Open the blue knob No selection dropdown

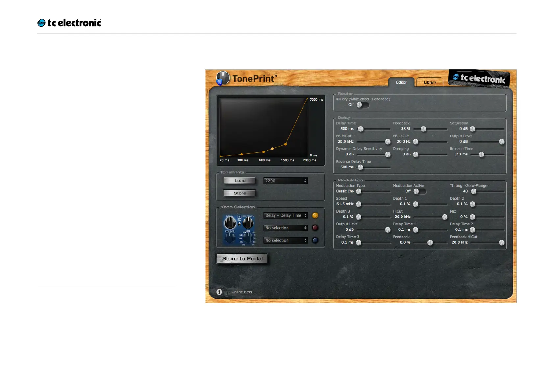pos(286,240)
